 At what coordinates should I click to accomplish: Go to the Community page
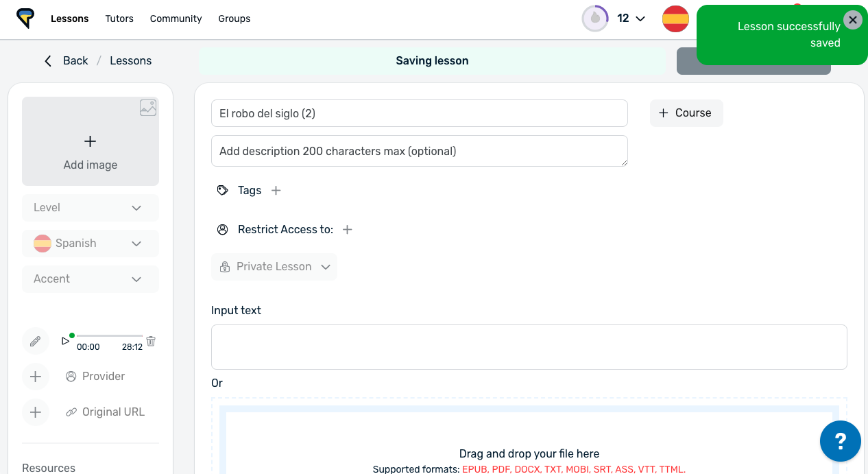[x=176, y=19]
